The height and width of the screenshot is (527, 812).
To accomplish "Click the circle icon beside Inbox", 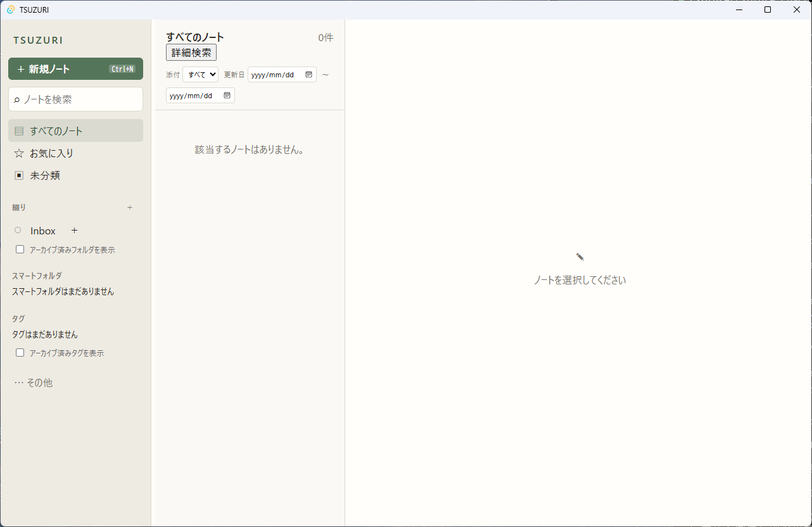I will pyautogui.click(x=18, y=230).
